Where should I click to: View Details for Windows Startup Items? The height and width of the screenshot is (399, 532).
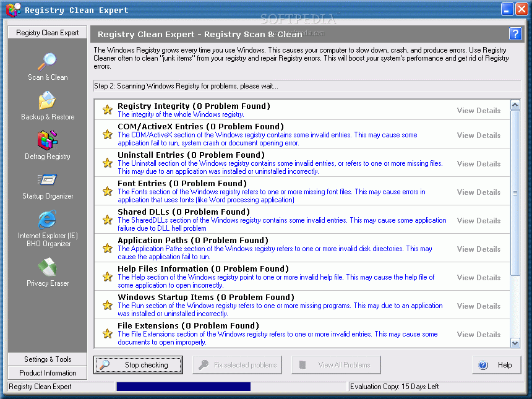tap(478, 306)
